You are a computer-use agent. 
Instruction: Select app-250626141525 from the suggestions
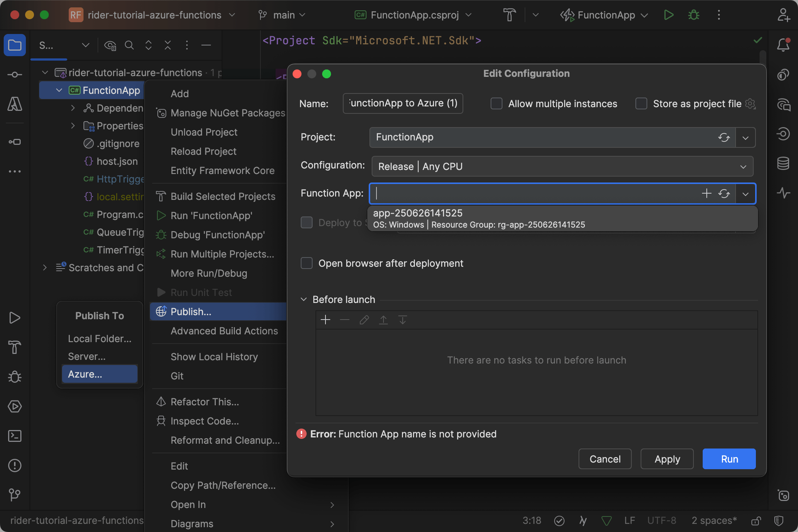click(x=480, y=218)
